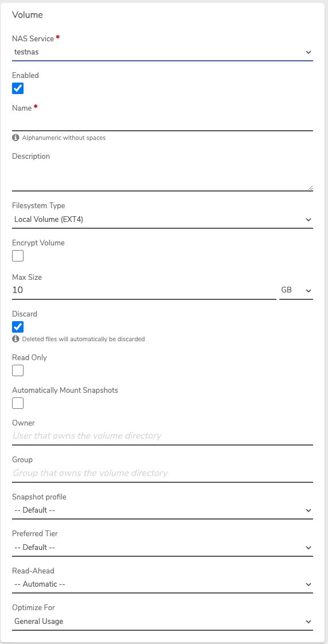The width and height of the screenshot is (328, 644).
Task: Click the Automatically Mount Snapshots label
Action: pyautogui.click(x=65, y=390)
